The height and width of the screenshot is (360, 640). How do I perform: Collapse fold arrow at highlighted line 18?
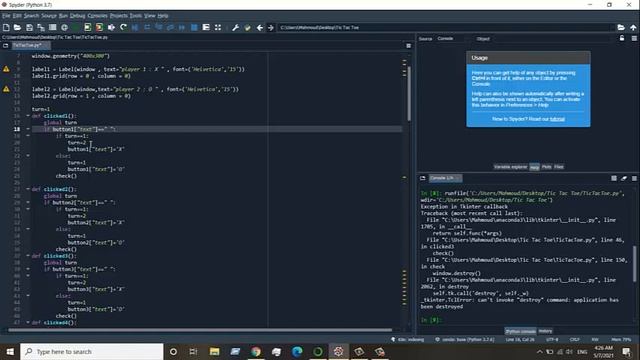pyautogui.click(x=28, y=129)
